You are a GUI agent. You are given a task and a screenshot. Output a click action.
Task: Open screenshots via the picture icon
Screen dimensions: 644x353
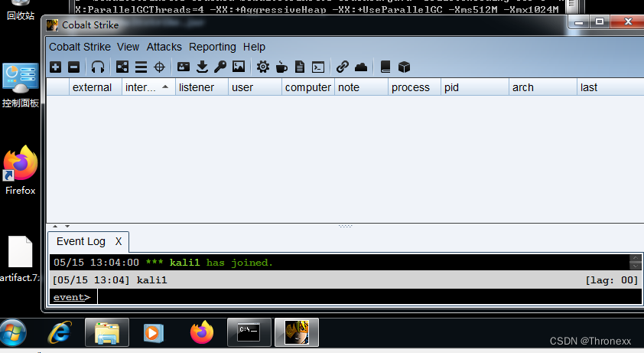(x=239, y=67)
